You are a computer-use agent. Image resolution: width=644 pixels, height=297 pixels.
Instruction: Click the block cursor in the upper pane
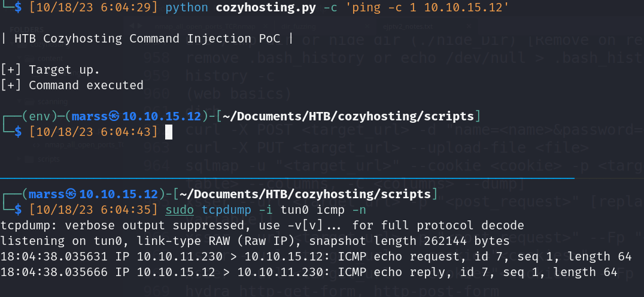[x=169, y=131]
